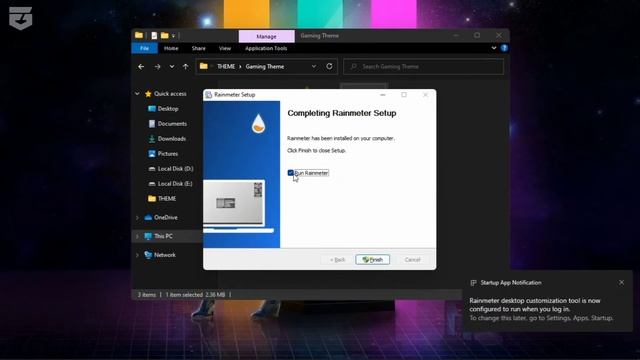Click the '3 items' status bar text

147,294
